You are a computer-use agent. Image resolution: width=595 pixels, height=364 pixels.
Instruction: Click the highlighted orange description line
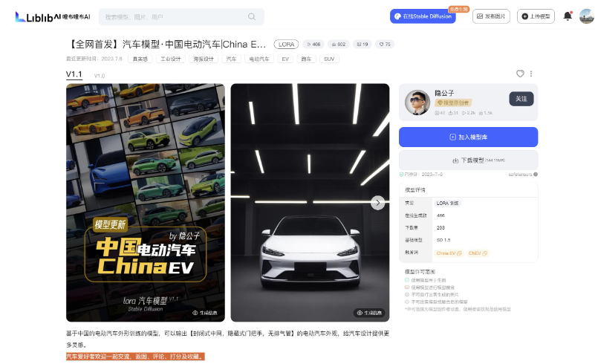[135, 357]
